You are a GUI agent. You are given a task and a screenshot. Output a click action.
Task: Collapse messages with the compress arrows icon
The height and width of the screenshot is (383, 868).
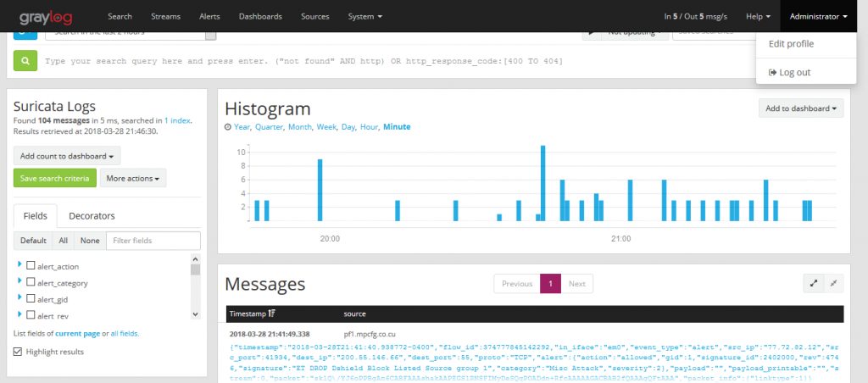tap(834, 283)
